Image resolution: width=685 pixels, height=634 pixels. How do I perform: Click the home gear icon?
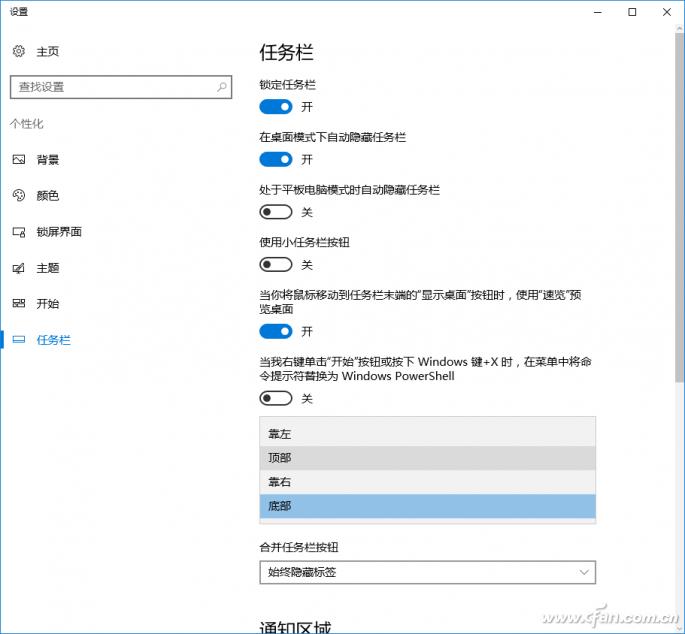19,51
